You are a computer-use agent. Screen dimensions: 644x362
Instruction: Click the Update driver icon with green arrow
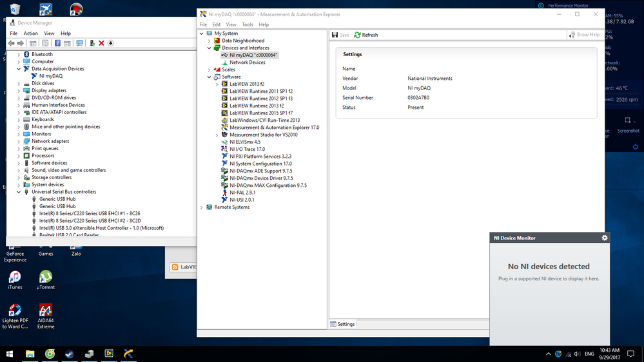coord(92,43)
